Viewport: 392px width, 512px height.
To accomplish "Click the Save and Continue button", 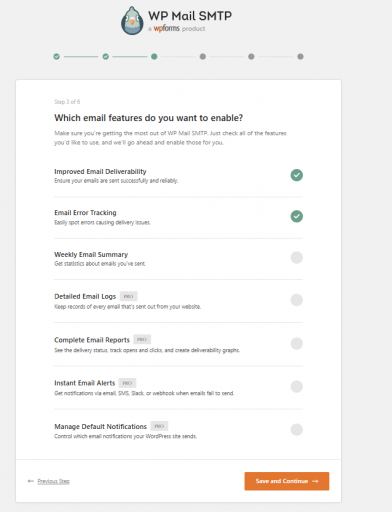I will [287, 481].
